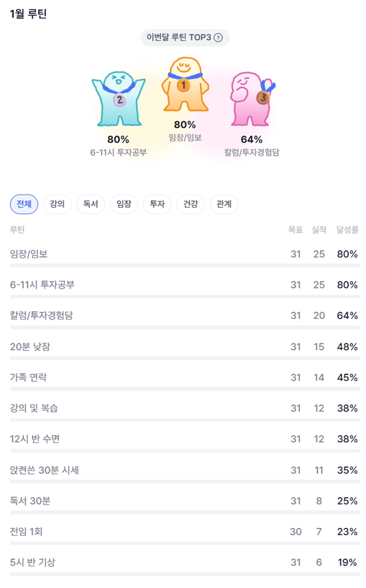Open the 독서 category tab
This screenshot has width=366, height=588.
90,204
